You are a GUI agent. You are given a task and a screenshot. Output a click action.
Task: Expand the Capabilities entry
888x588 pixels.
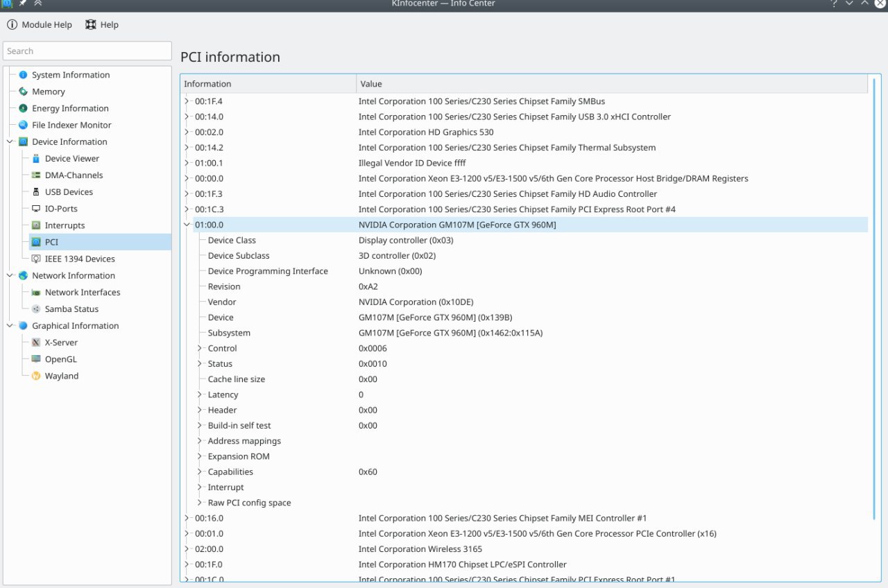click(200, 472)
